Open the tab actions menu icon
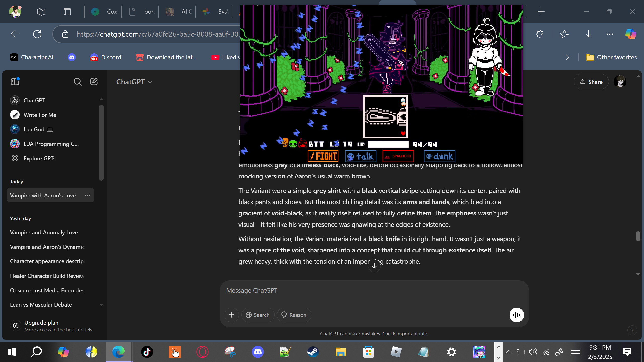Screen dimensions: 644x362 pyautogui.click(x=67, y=12)
